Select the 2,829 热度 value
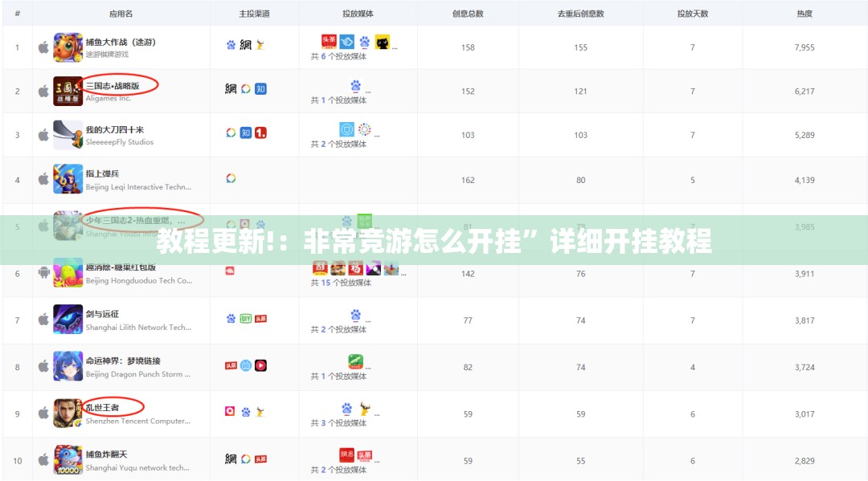This screenshot has height=481, width=868. [x=805, y=461]
